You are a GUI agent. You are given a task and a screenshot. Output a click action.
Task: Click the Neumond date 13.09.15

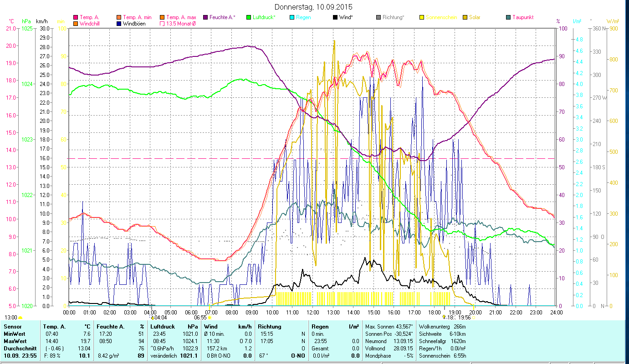click(403, 341)
